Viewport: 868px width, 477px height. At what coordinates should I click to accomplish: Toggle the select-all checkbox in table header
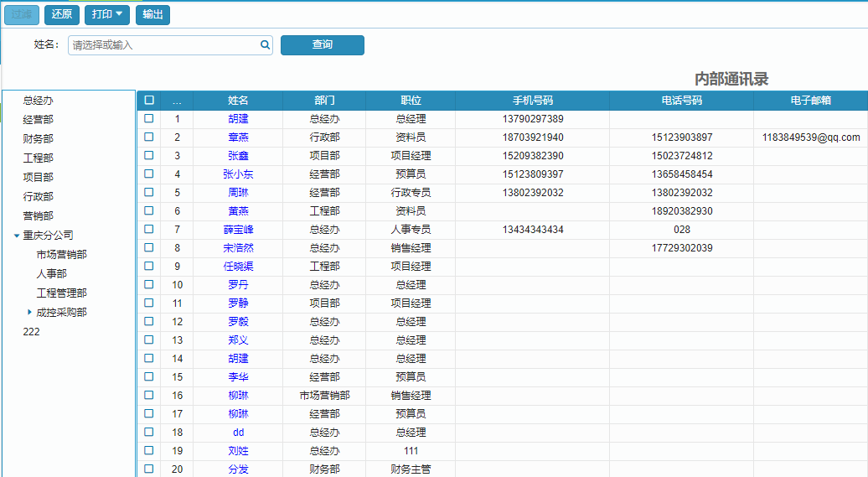(x=149, y=100)
